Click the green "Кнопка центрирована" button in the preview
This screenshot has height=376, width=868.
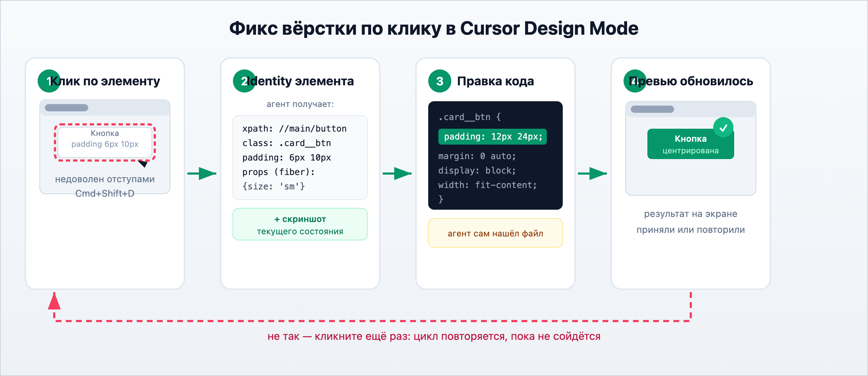point(691,144)
